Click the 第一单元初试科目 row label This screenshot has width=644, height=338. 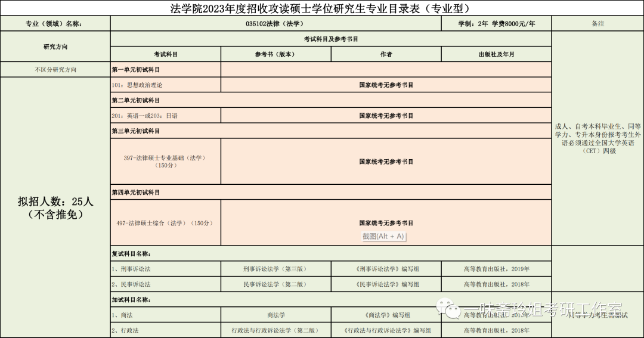(136, 70)
